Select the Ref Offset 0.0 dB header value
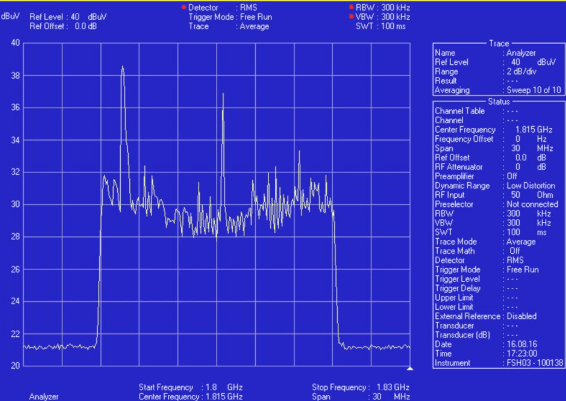566x401 pixels. 63,26
